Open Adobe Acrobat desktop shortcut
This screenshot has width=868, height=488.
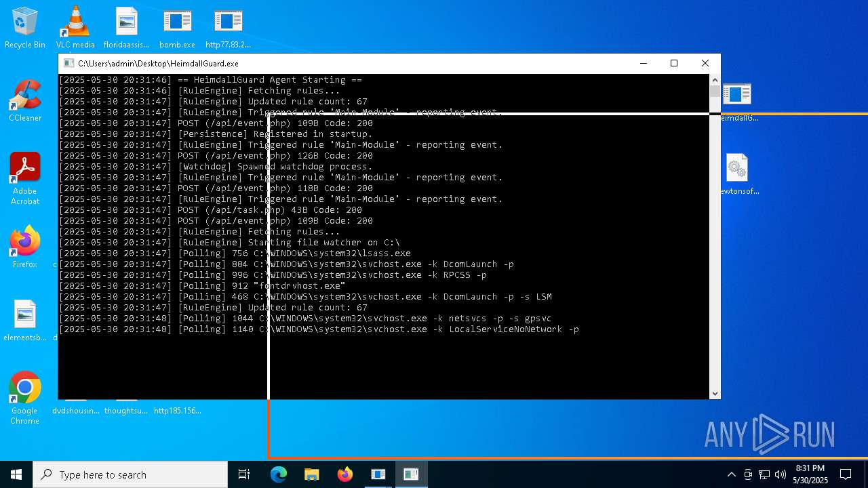pyautogui.click(x=25, y=179)
